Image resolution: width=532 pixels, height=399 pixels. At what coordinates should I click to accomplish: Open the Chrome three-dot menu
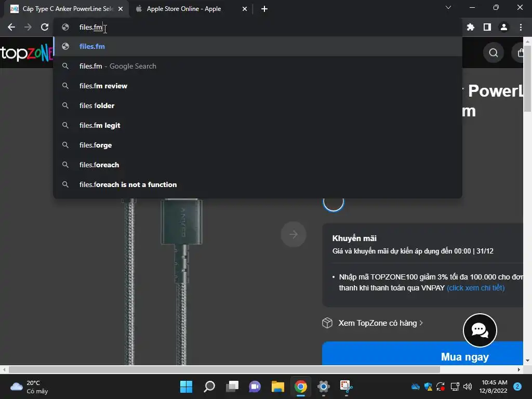click(521, 27)
